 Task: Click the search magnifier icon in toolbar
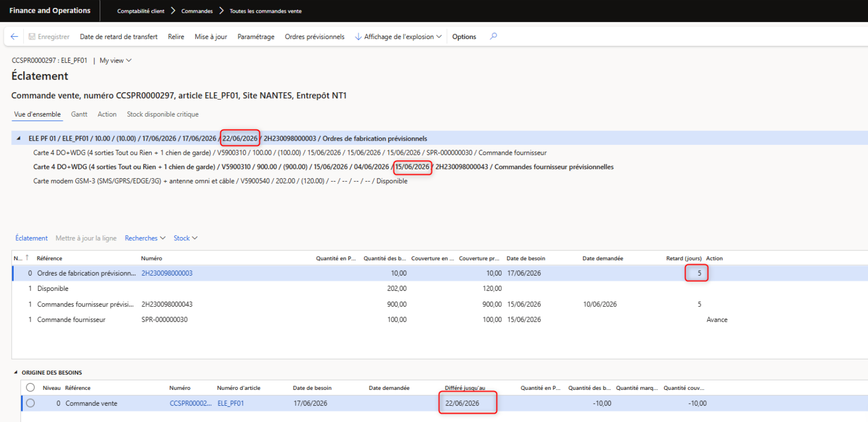point(493,36)
